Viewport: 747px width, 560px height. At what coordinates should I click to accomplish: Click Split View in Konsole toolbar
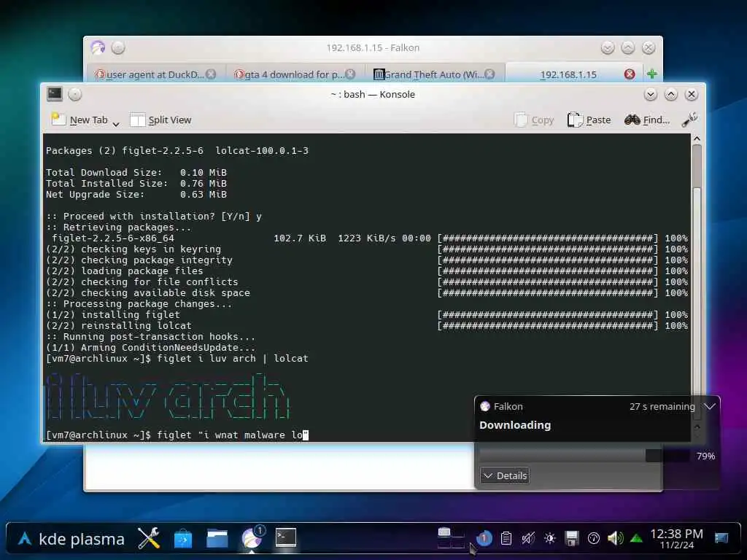pos(160,120)
